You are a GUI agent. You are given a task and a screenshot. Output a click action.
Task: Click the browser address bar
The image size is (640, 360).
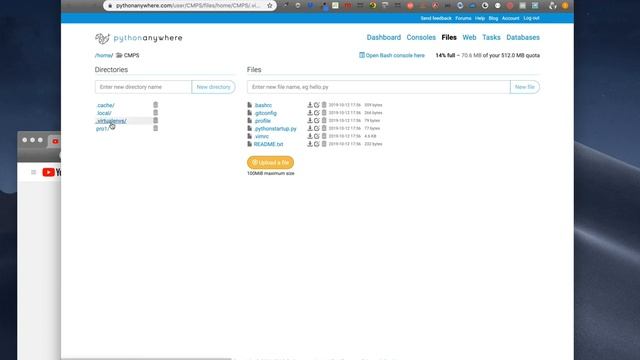tap(188, 6)
